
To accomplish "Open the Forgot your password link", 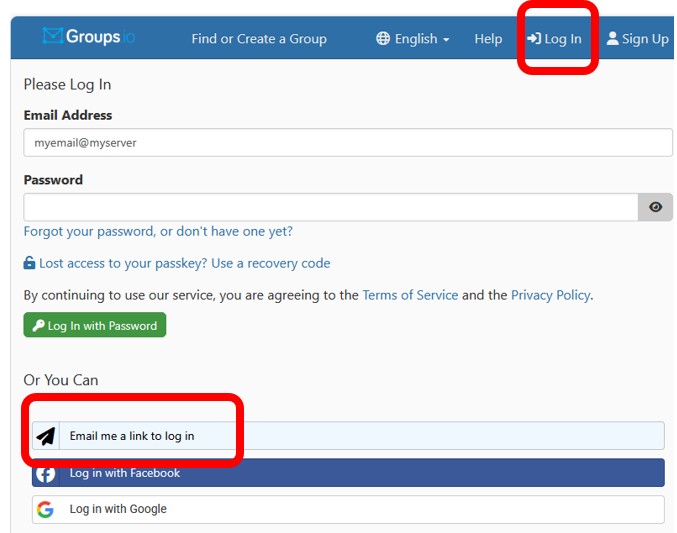I will pos(158,231).
